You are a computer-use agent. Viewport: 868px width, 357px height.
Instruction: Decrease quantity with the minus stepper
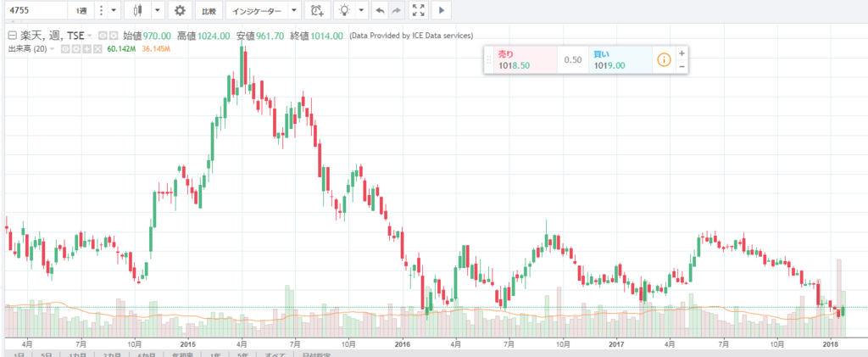[682, 66]
